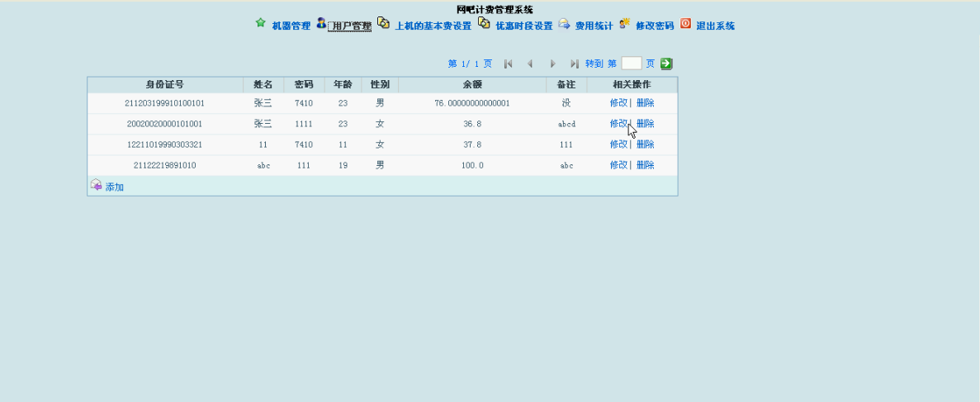The height and width of the screenshot is (402, 980).
Task: Click the password cell 1111
Action: 304,124
